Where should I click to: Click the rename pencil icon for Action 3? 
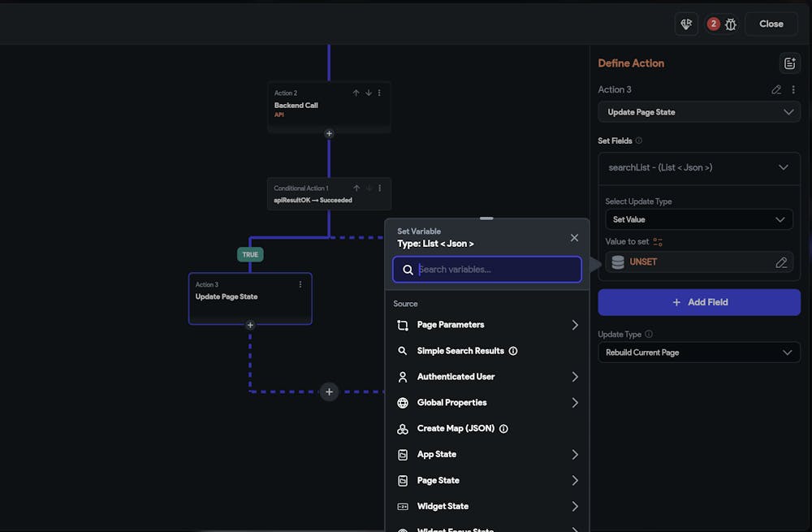[x=776, y=89]
